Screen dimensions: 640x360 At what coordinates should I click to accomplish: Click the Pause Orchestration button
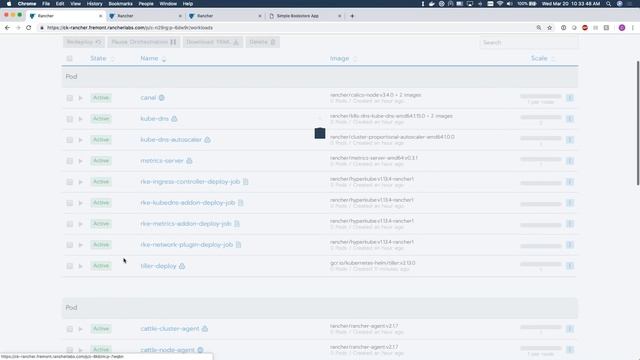coord(144,42)
